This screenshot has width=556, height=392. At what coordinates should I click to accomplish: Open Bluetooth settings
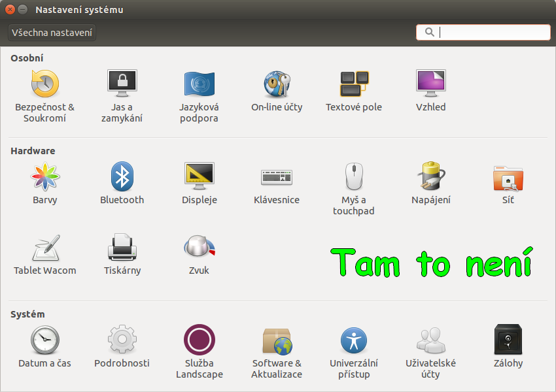[x=122, y=184]
